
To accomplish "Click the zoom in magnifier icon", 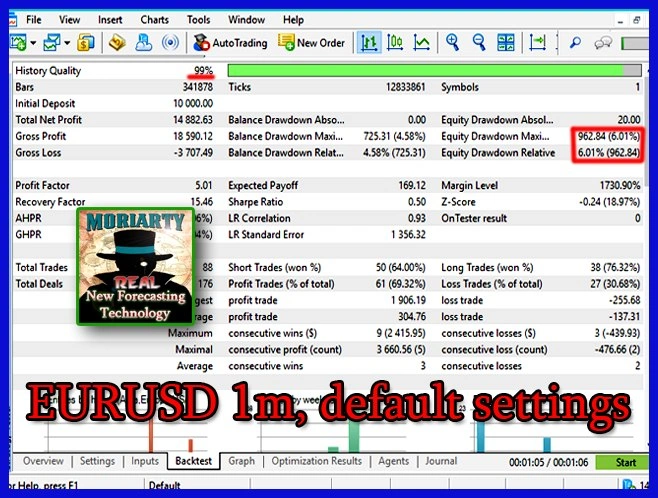I will tap(453, 43).
